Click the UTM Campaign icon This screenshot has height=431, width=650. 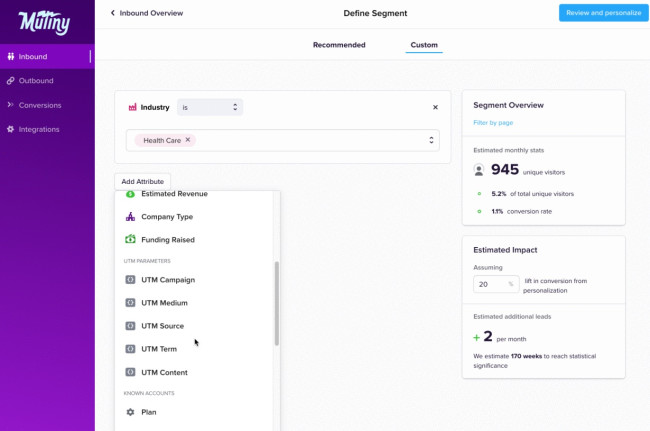(x=130, y=280)
